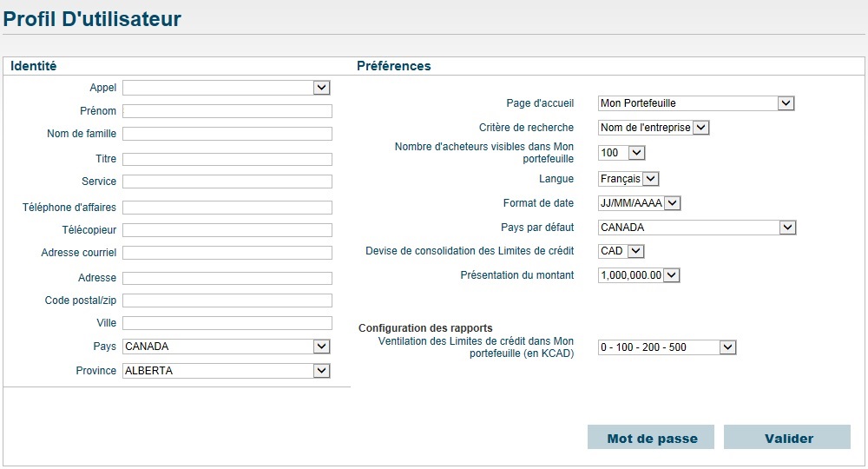868x469 pixels.
Task: Open the Langue Français dropdown
Action: 628,179
